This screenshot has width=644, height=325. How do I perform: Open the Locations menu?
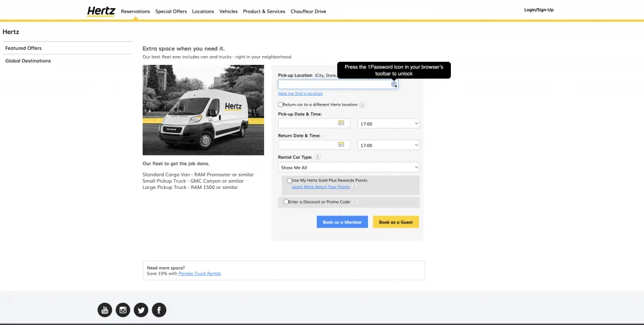[x=203, y=11]
